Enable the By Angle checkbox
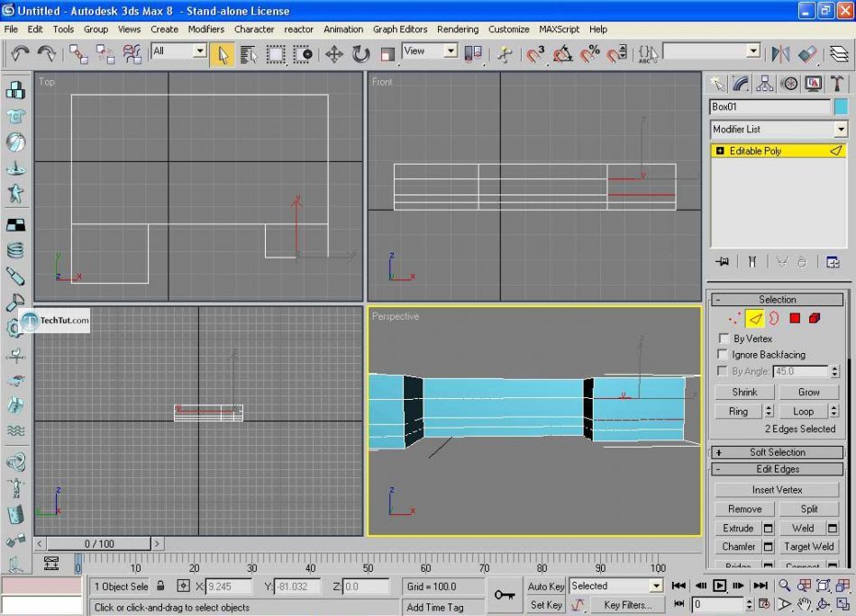The width and height of the screenshot is (856, 616). point(723,371)
